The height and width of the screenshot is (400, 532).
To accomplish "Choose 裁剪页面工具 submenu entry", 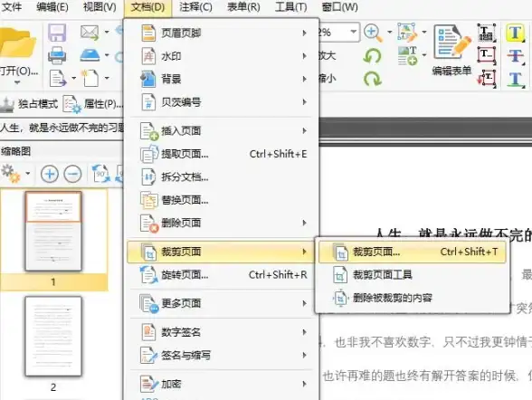I will (413, 274).
